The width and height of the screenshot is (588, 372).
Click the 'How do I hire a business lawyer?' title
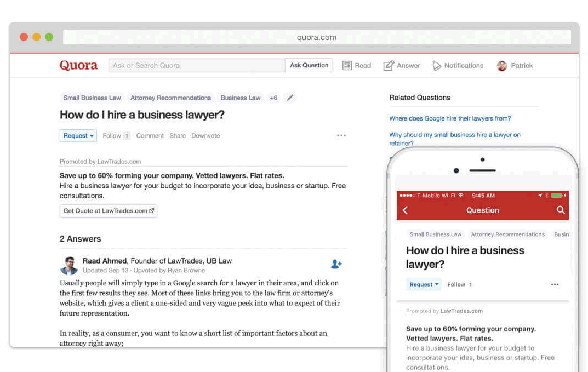coord(142,115)
